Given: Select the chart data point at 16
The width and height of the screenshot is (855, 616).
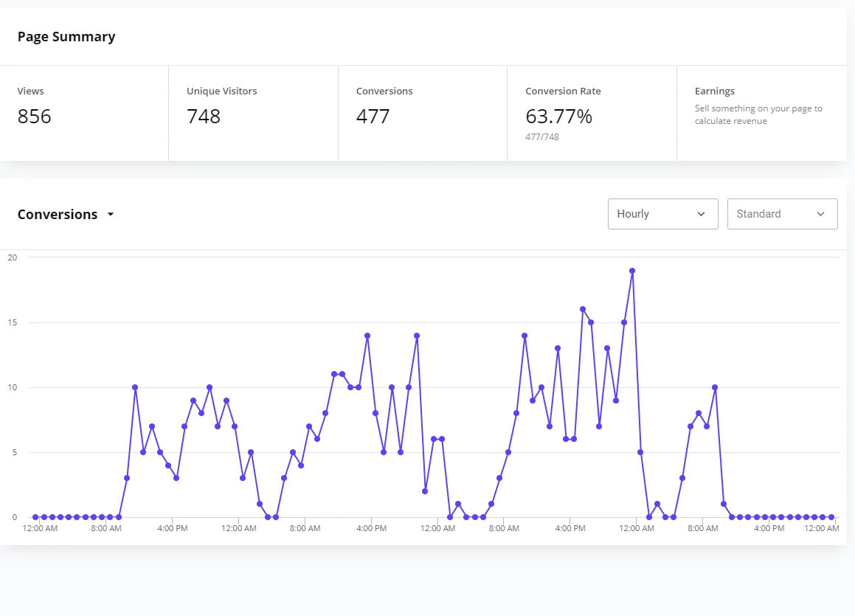Looking at the screenshot, I should tap(583, 309).
